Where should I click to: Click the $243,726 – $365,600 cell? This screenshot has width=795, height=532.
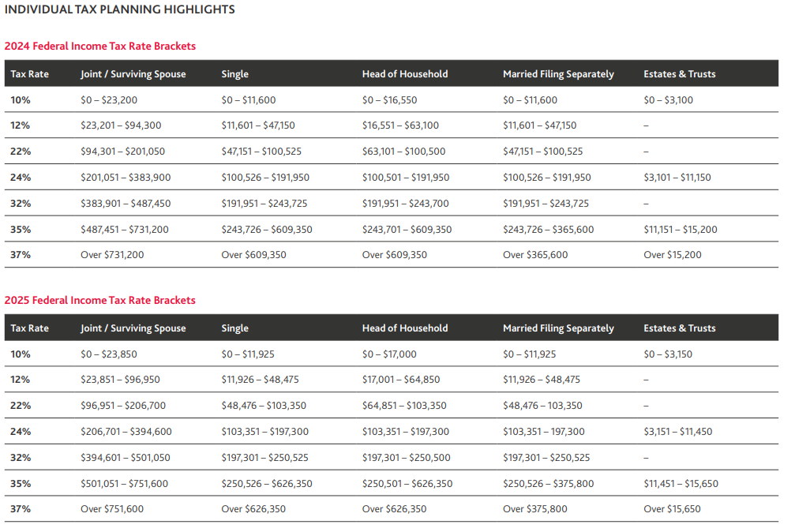[x=549, y=230]
